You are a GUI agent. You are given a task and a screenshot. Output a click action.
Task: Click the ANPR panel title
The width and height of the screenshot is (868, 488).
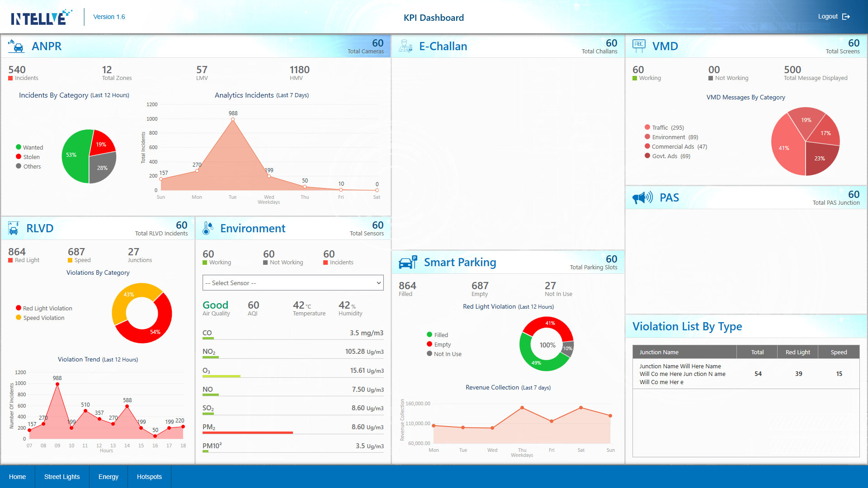(47, 46)
